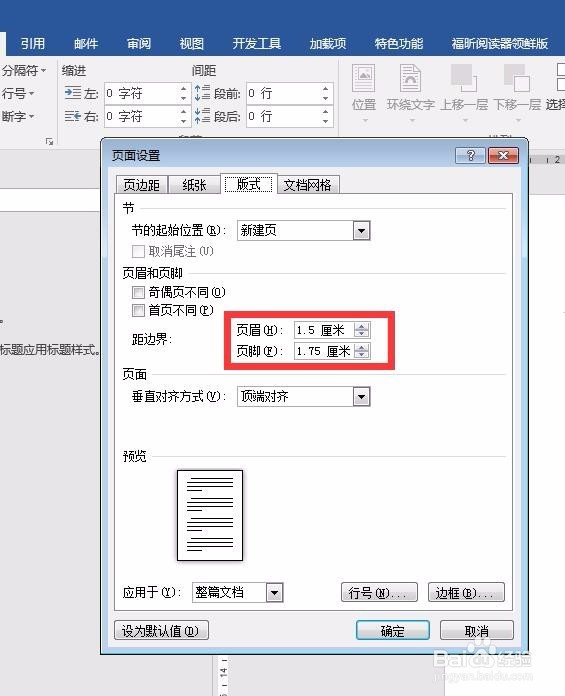565x696 pixels.
Task: Open 行号 ribbon dropdown
Action: pos(18,93)
